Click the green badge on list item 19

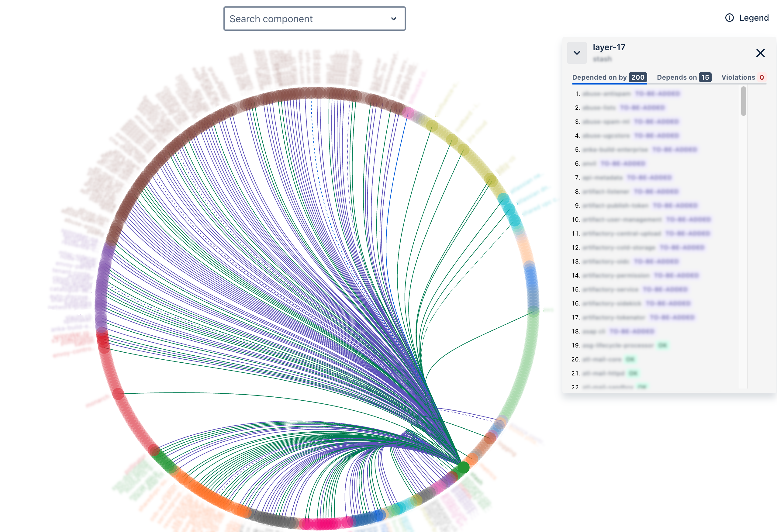click(662, 345)
